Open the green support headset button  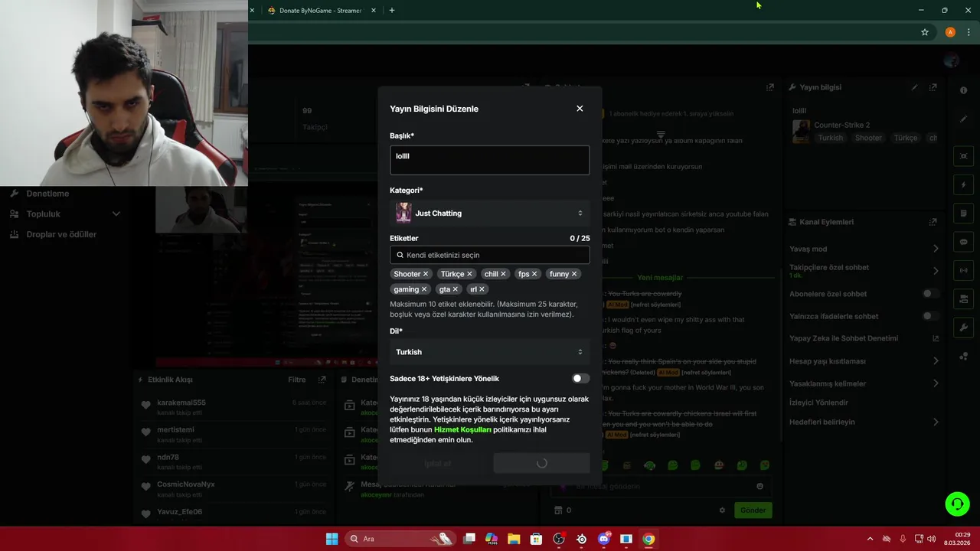[x=957, y=504]
